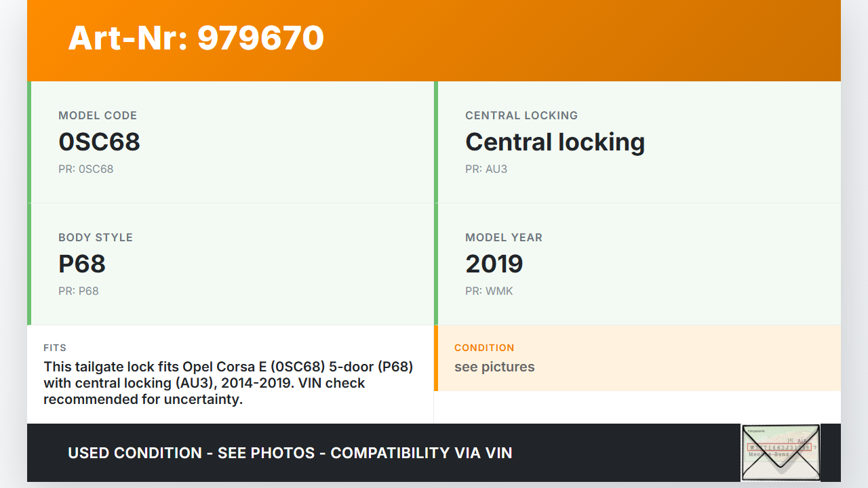Select the Central locking heading value
This screenshot has width=868, height=488.
[x=555, y=142]
